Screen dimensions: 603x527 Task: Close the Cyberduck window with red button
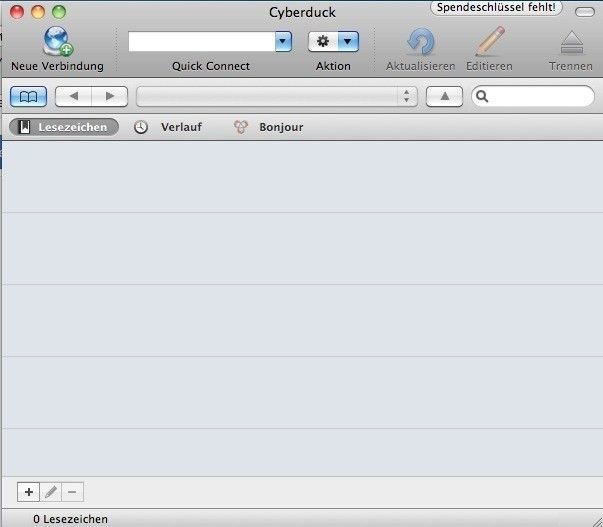click(17, 12)
